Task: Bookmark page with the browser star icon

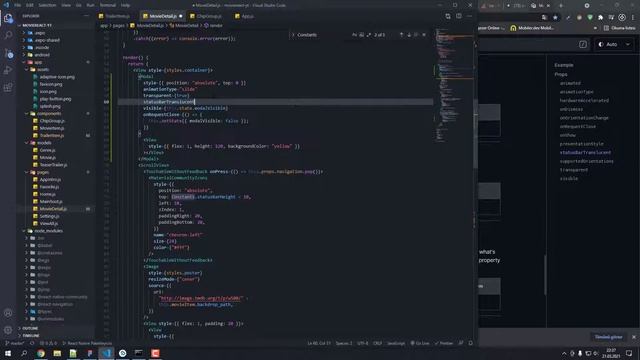Action: coord(555,18)
